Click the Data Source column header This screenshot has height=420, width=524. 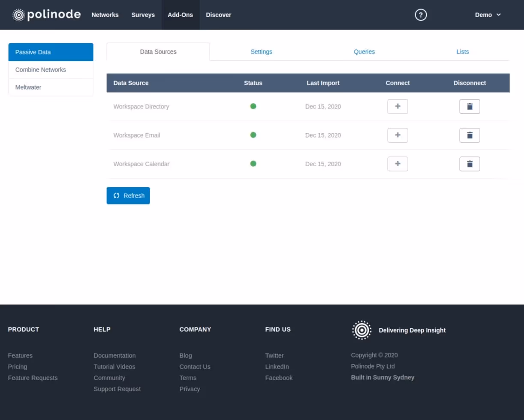coord(131,83)
